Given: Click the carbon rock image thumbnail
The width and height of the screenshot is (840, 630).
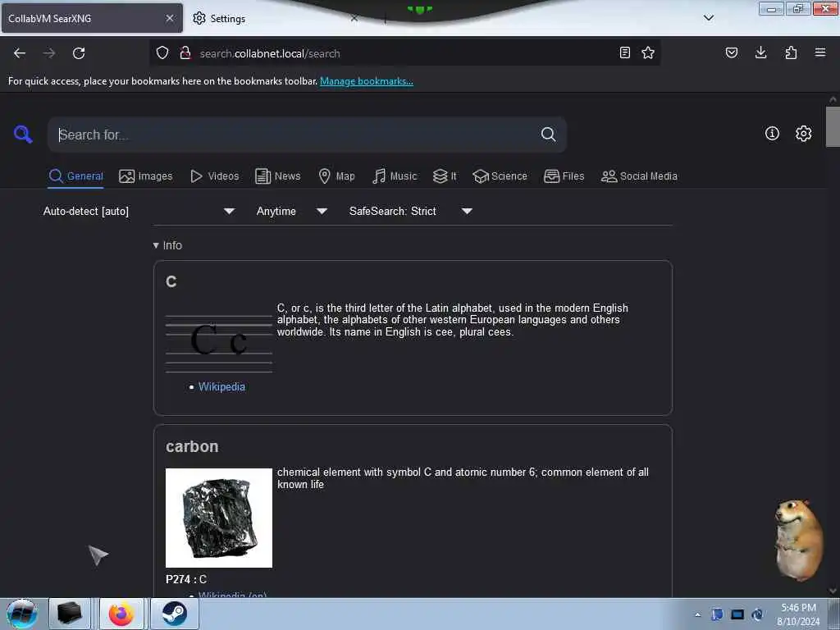Looking at the screenshot, I should 218,518.
